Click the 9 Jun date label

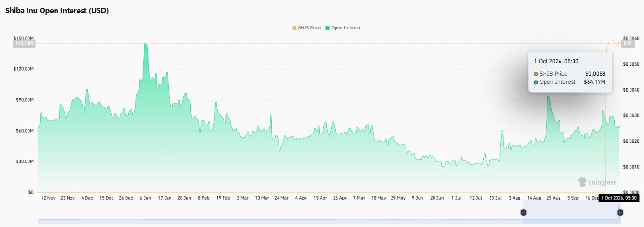click(417, 198)
